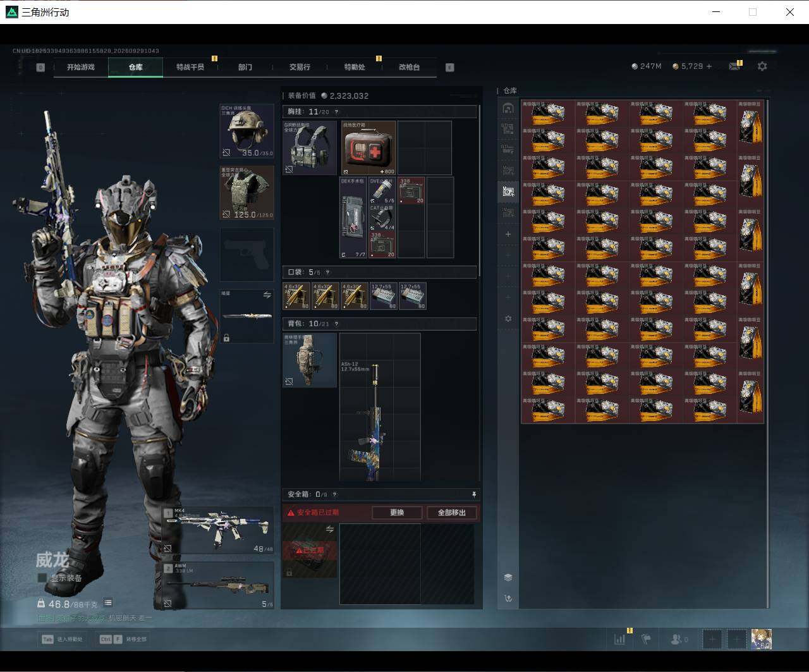Screen dimensions: 809x672
Task: Select the MK4 primary weapon slot
Action: coord(219,531)
